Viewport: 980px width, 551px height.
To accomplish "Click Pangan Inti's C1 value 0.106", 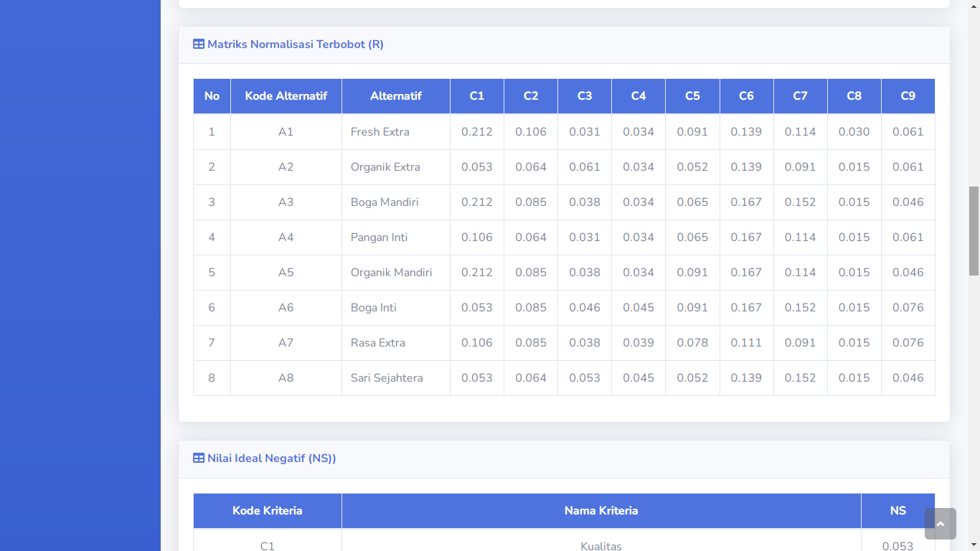I will [x=477, y=237].
